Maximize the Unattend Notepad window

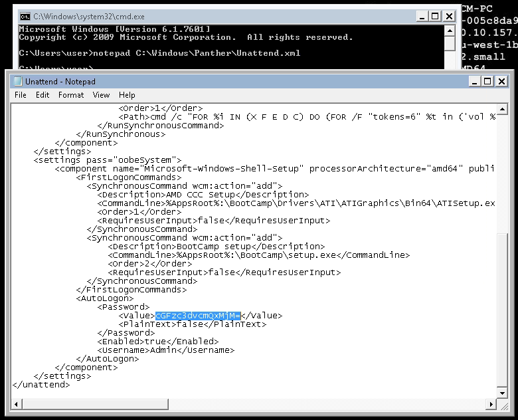pyautogui.click(x=487, y=81)
